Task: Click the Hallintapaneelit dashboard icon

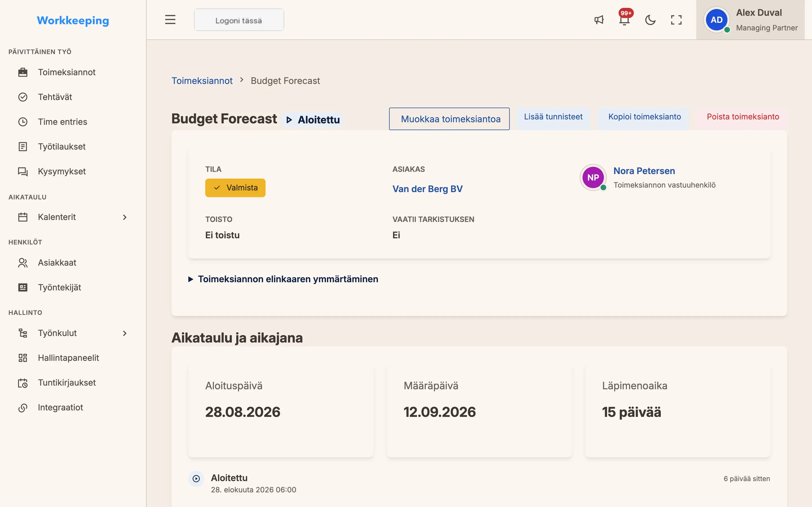Action: [23, 358]
